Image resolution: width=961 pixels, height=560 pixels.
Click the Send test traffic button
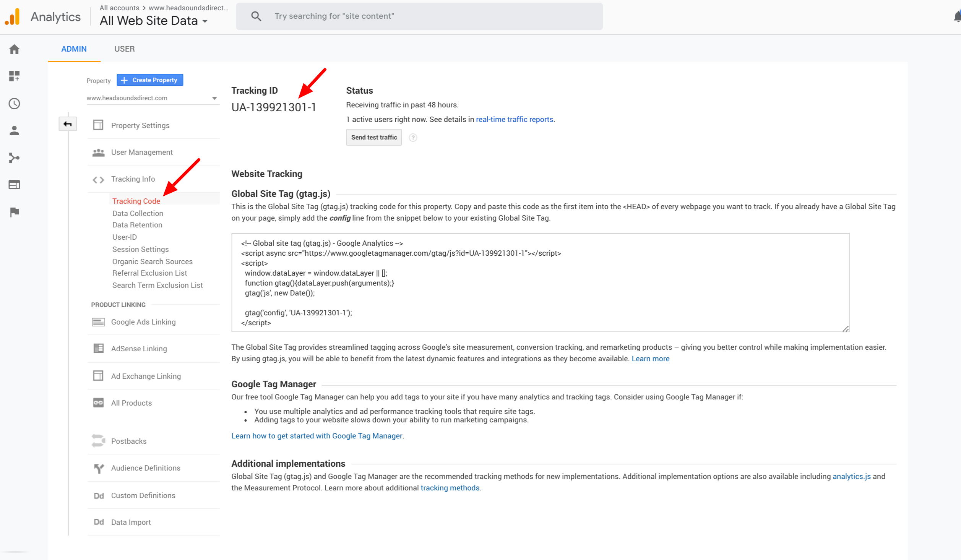pos(374,137)
